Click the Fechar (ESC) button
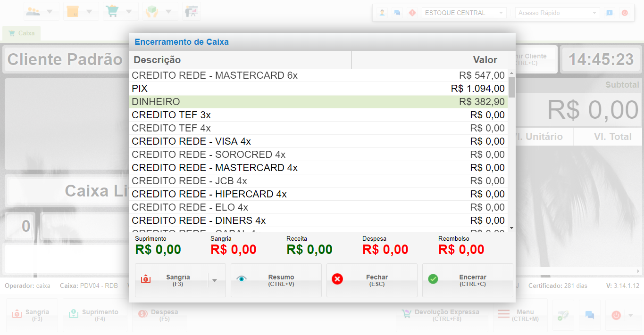644x335 pixels. [x=372, y=280]
